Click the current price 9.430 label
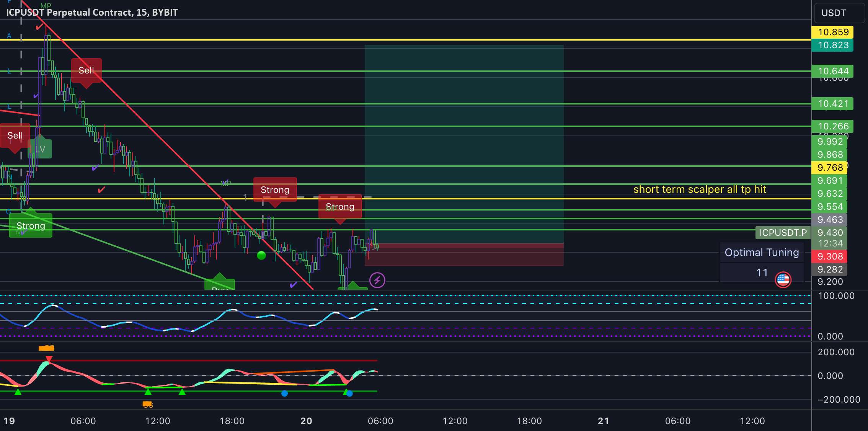This screenshot has width=868, height=431. click(x=830, y=233)
